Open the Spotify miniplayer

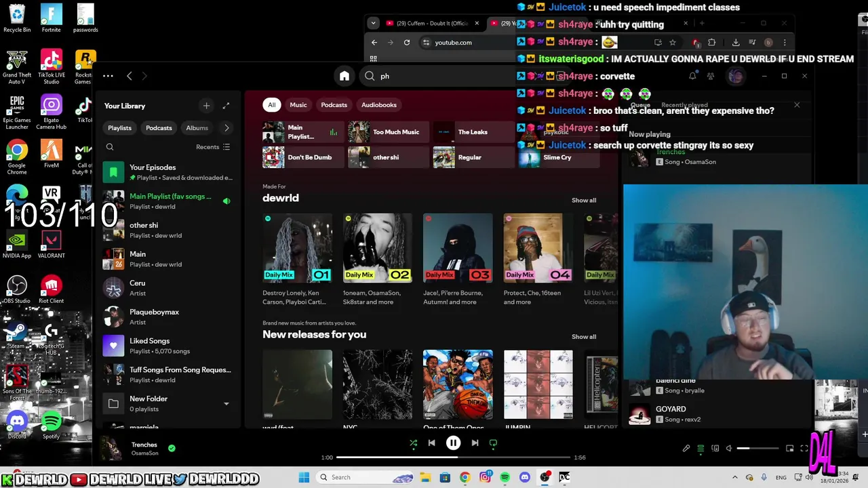[x=789, y=448]
